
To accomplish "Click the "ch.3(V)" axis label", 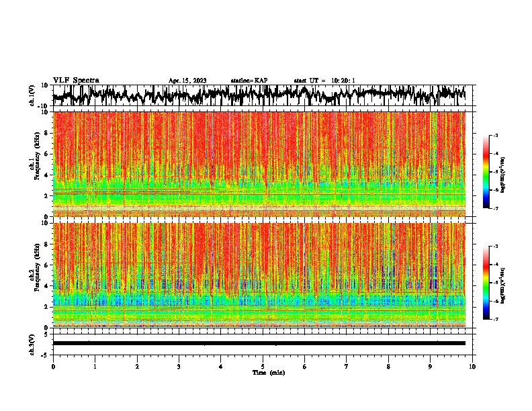I will (x=32, y=345).
